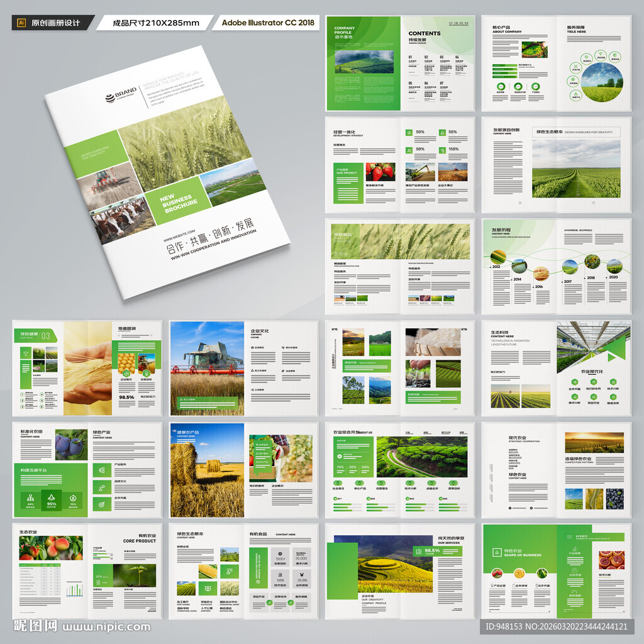The width and height of the screenshot is (644, 644).
Task: Click the 标准化农田 heading
Action: (31, 431)
